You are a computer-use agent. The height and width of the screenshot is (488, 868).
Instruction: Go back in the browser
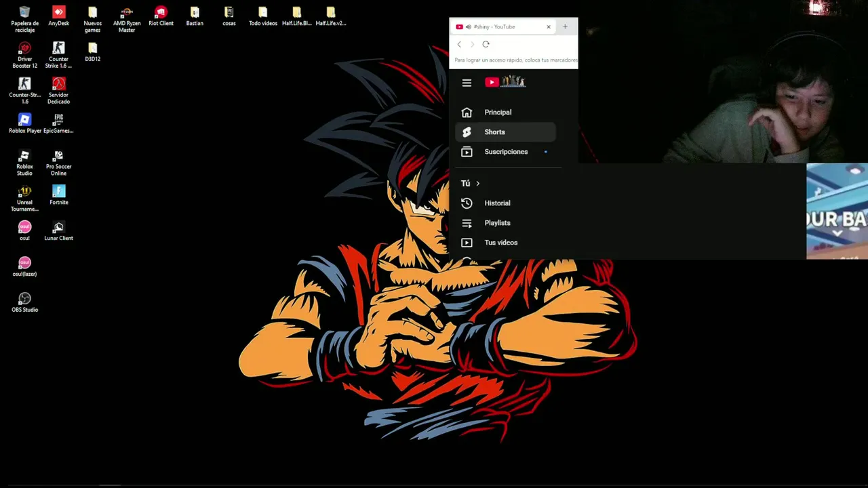coord(459,44)
